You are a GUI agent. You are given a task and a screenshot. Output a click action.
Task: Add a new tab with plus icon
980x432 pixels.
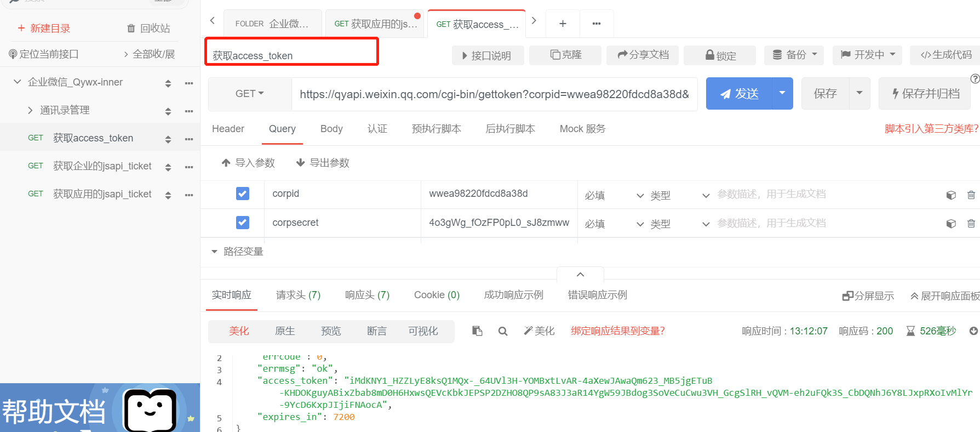(x=563, y=24)
